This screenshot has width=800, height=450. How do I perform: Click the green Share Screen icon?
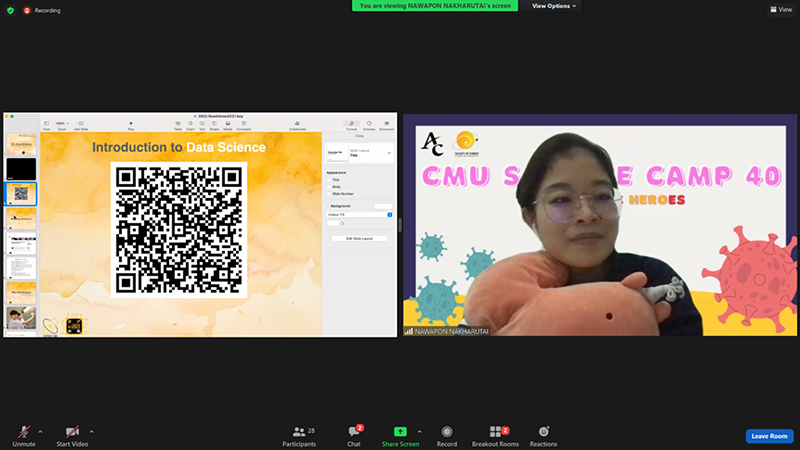pyautogui.click(x=400, y=432)
